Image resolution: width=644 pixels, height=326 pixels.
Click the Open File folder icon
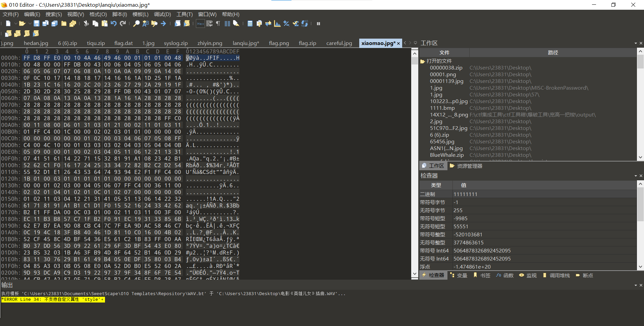pyautogui.click(x=22, y=24)
